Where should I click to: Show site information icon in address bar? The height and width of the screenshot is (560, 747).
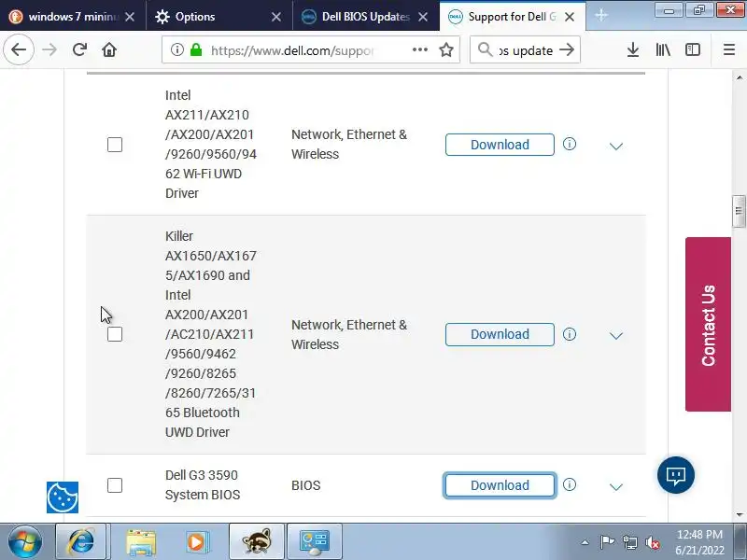tap(176, 49)
